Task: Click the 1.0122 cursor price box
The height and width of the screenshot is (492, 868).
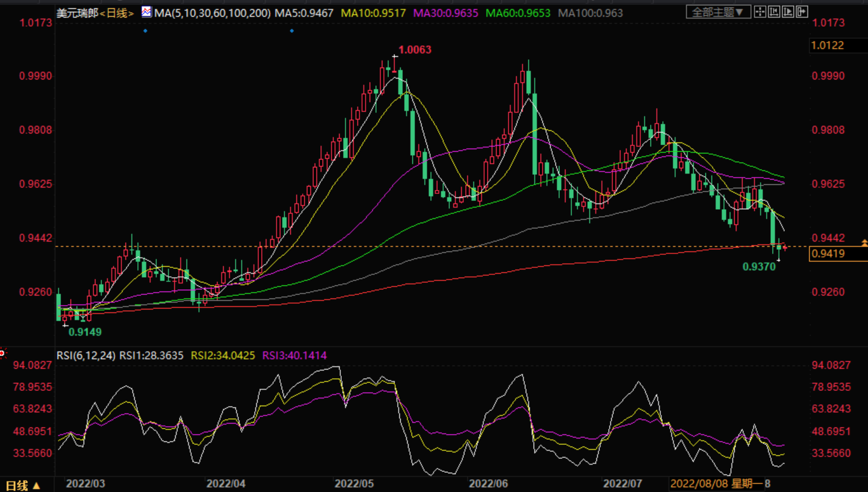Action: pyautogui.click(x=828, y=45)
